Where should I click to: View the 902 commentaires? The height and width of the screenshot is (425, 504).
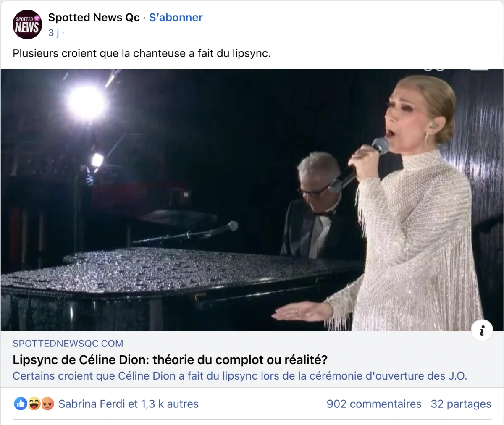point(374,404)
